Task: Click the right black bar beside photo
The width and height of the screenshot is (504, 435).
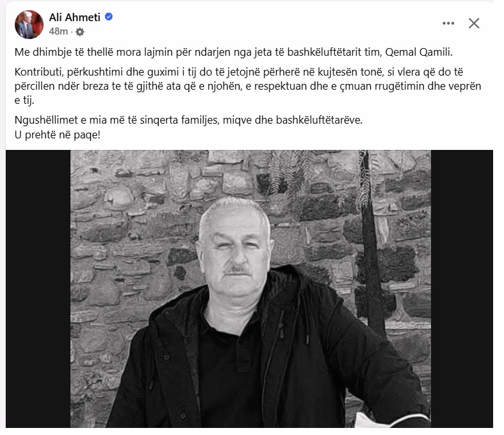Action: click(x=462, y=289)
